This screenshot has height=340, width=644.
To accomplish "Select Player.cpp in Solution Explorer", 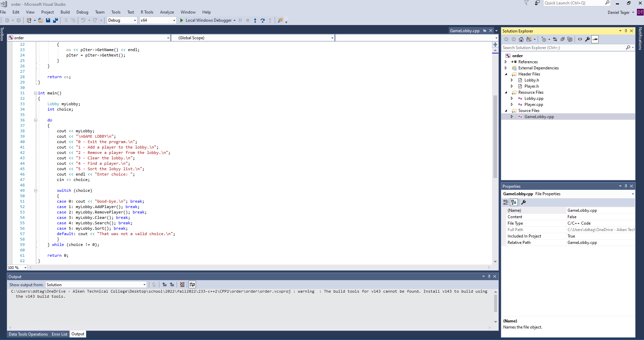I will 533,105.
